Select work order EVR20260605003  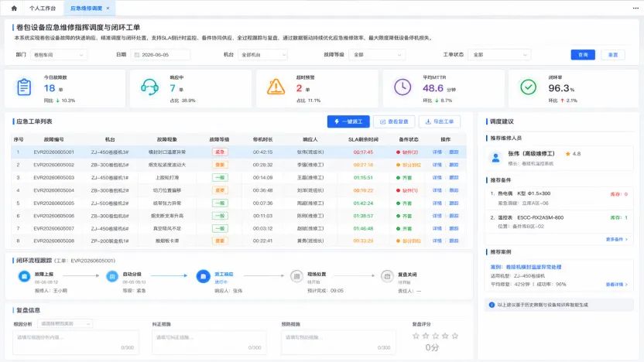[x=238, y=177]
